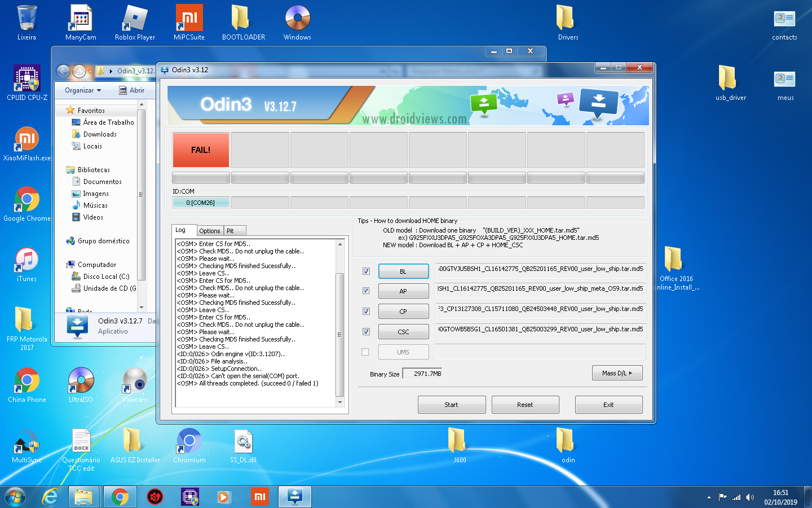This screenshot has height=508, width=812.
Task: Select Disco Local (C:) in Explorer
Action: coord(100,277)
